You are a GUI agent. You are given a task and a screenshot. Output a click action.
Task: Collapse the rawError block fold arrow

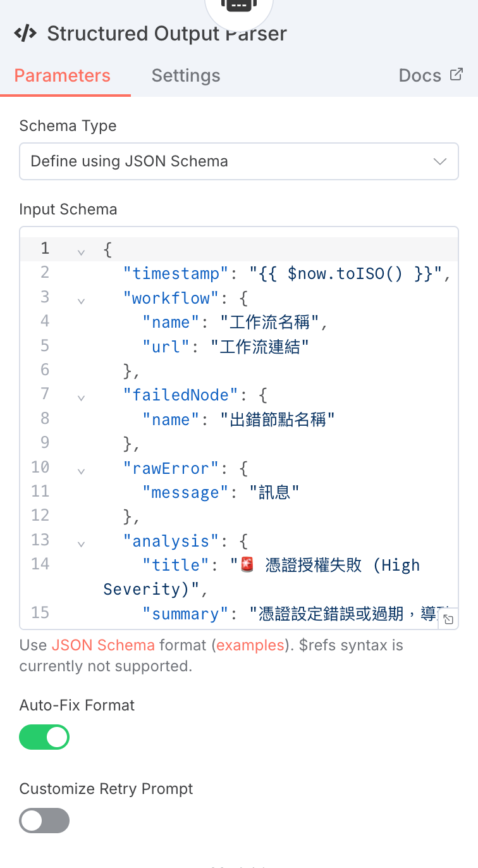[x=81, y=471]
